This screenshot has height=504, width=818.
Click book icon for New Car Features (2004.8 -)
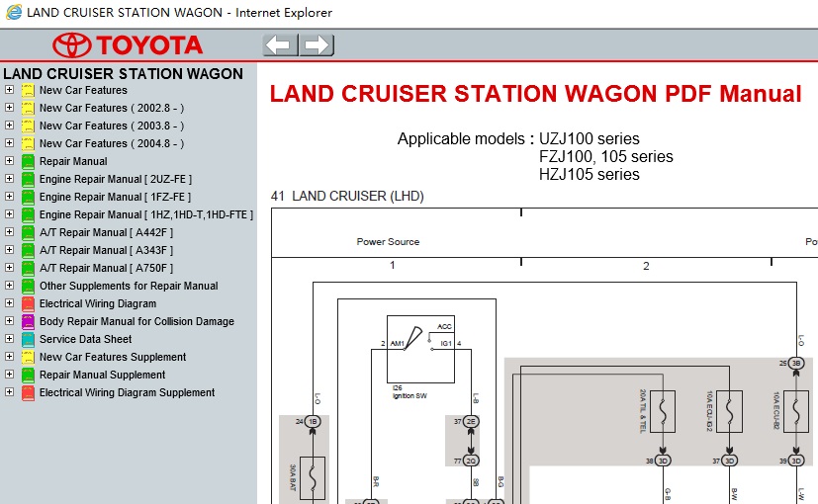click(x=28, y=143)
